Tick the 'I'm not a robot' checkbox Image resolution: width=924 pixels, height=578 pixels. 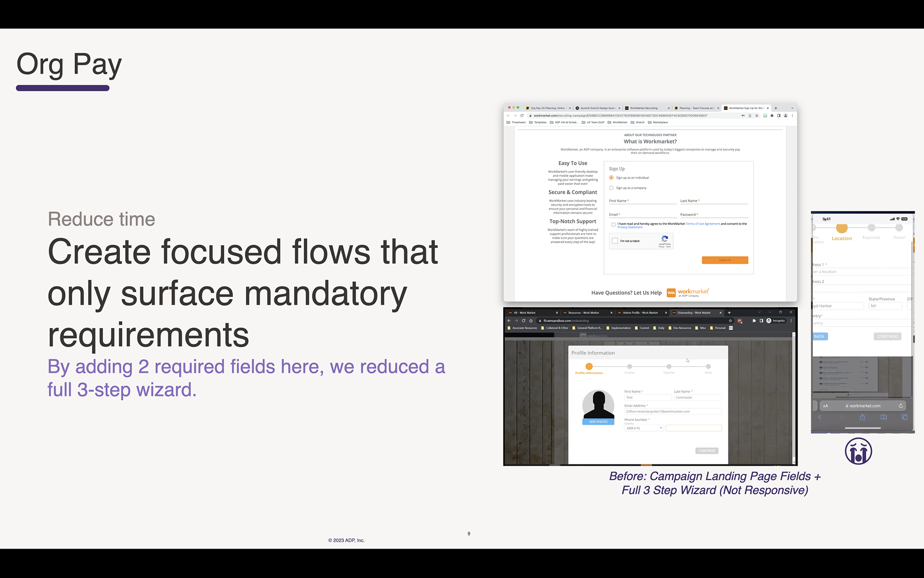click(x=615, y=241)
